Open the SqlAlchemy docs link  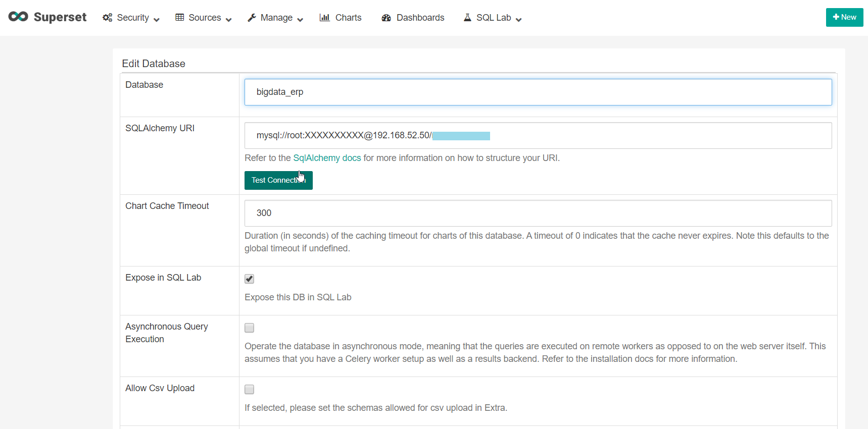327,158
